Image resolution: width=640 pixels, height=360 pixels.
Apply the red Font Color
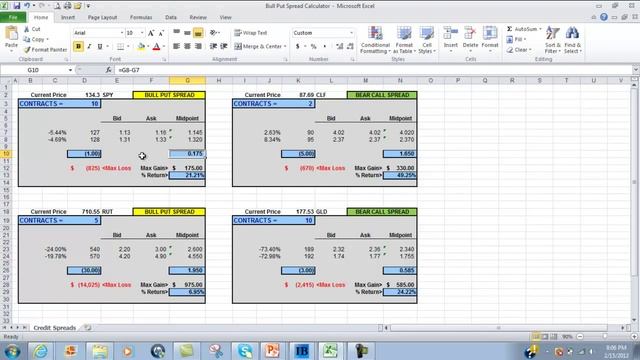[156, 47]
